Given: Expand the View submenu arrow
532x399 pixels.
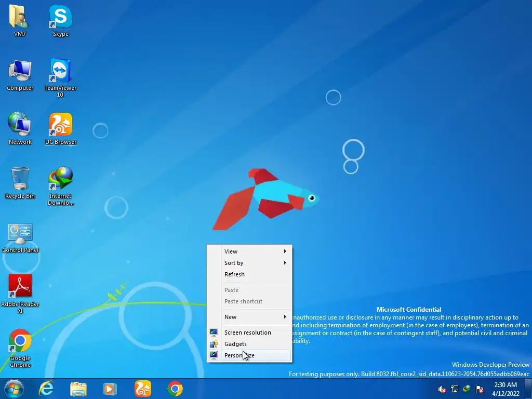Looking at the screenshot, I should point(285,251).
